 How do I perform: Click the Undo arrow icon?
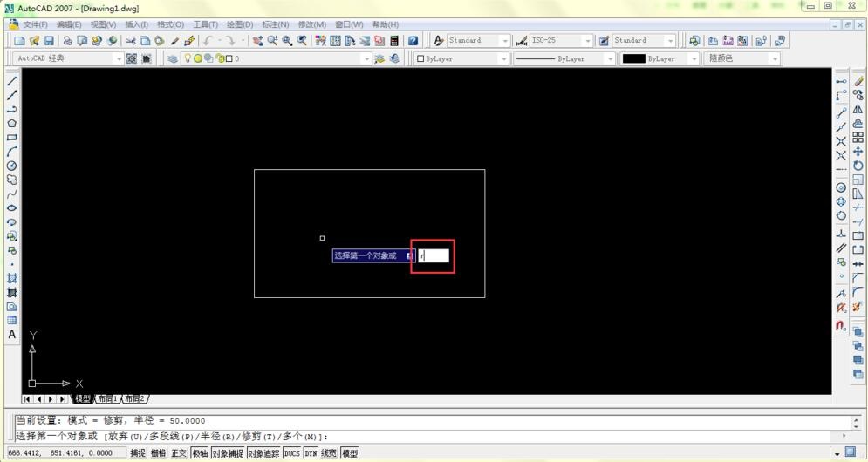coord(208,40)
